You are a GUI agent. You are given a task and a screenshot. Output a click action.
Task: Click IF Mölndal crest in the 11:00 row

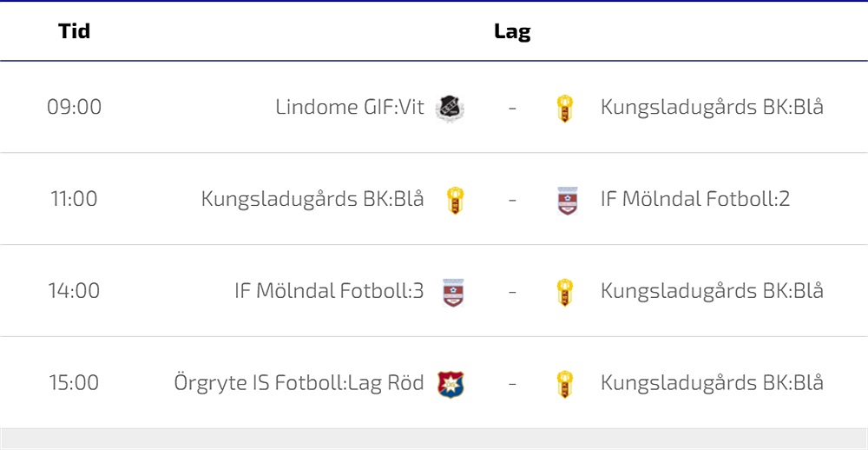(568, 200)
